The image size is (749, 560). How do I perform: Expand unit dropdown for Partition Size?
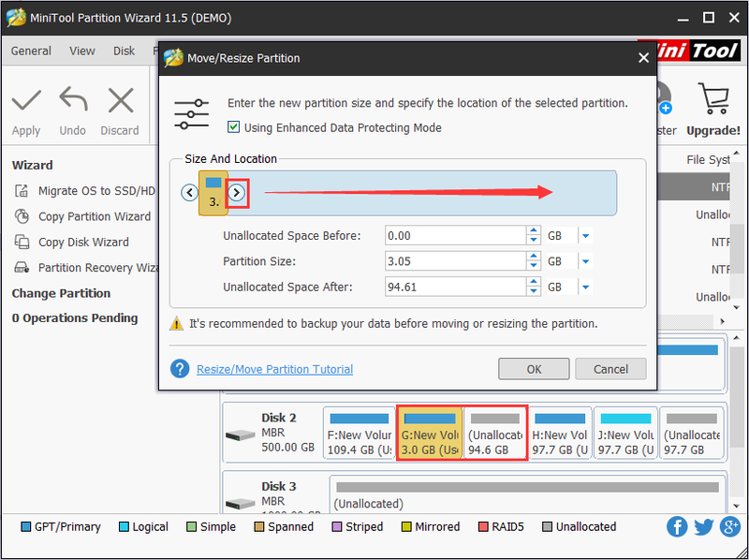pyautogui.click(x=586, y=262)
